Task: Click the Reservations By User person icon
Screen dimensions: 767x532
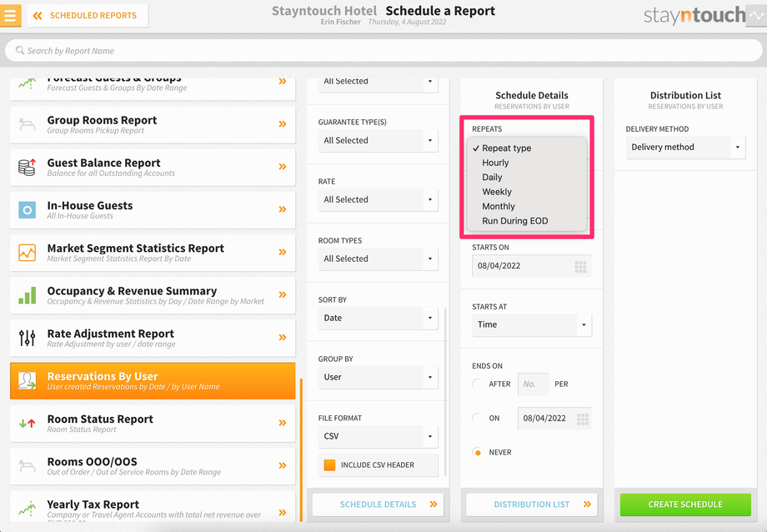Action: coord(27,380)
